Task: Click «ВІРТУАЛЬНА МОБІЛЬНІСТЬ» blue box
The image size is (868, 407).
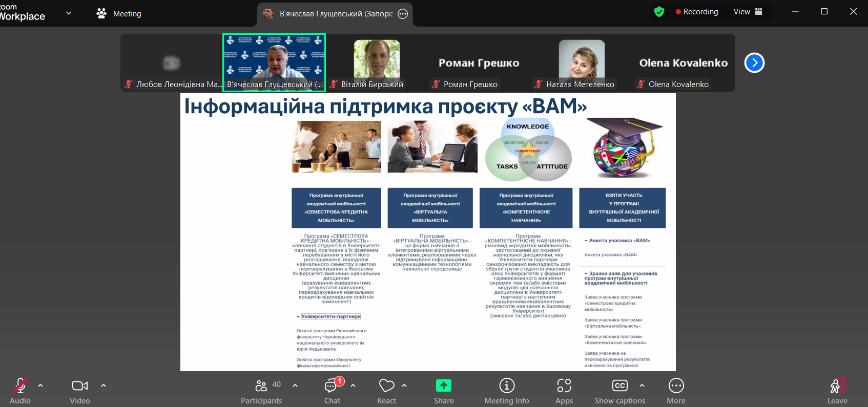Action: click(430, 208)
